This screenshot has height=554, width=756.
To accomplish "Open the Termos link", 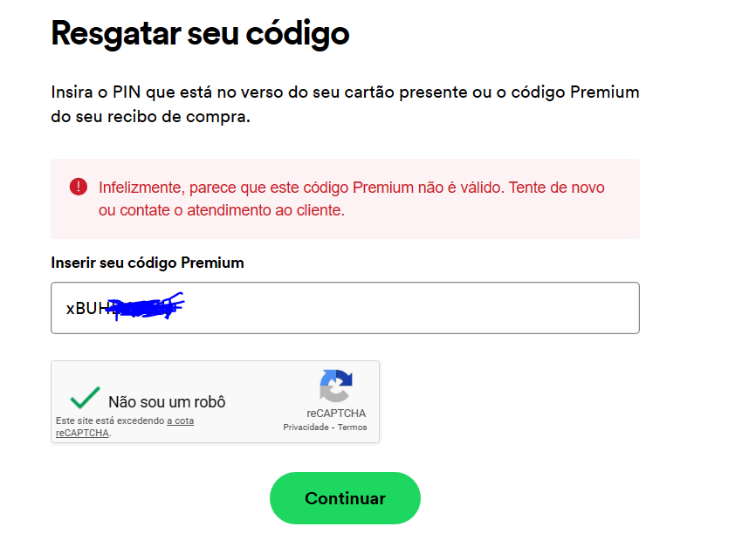I will click(354, 427).
